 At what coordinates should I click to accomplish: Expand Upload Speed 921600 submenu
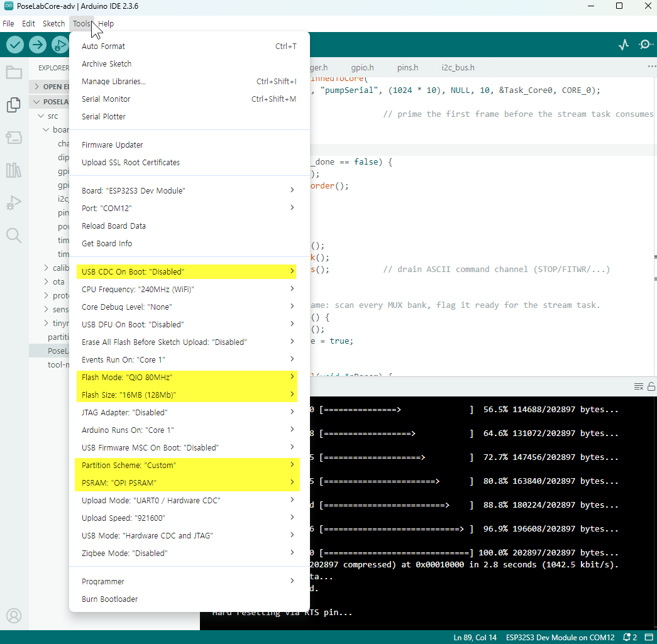point(189,518)
